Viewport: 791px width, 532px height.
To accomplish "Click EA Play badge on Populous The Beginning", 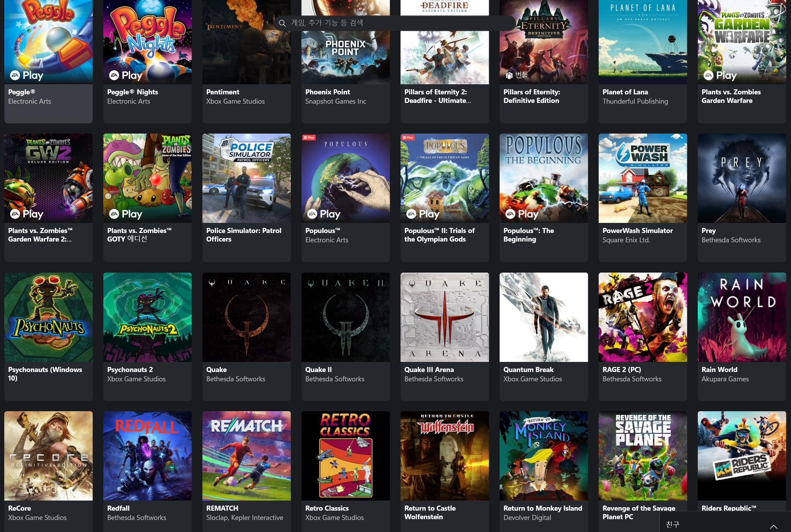I will (522, 214).
